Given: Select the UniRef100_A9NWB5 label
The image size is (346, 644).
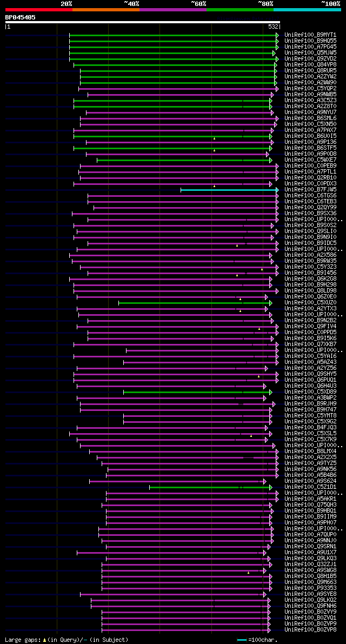Looking at the screenshot, I should 310,95.
